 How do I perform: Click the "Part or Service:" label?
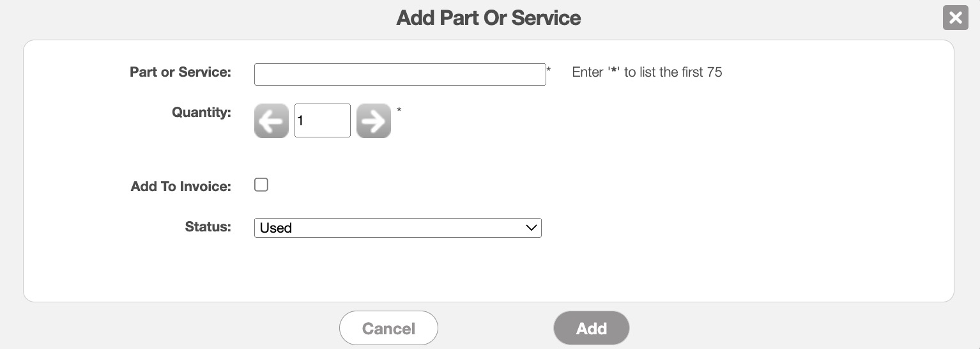[x=180, y=72]
